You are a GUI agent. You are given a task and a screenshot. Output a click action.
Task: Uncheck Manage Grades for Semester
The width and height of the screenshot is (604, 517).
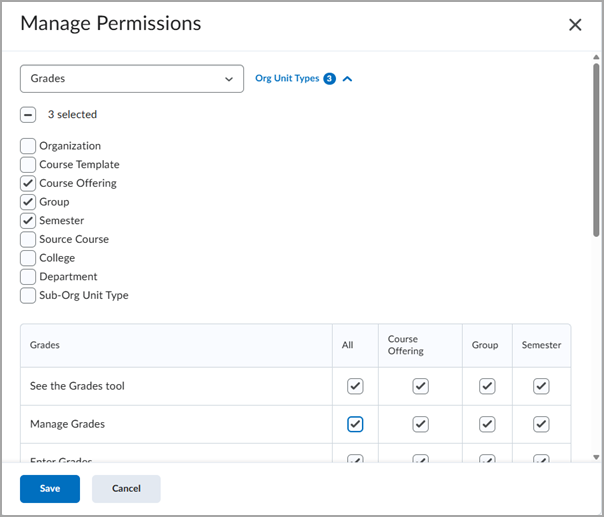(541, 424)
